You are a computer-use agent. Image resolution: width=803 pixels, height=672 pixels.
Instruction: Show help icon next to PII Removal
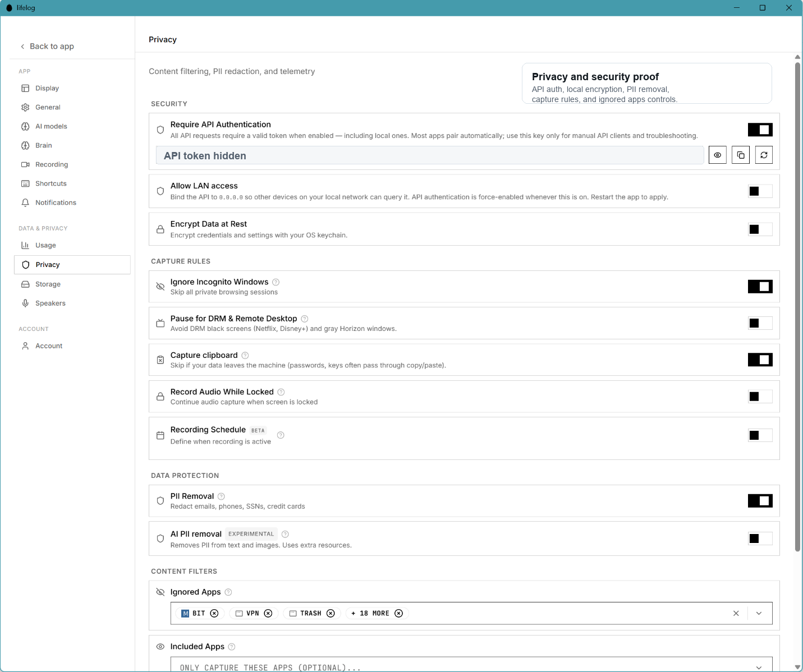pos(221,496)
